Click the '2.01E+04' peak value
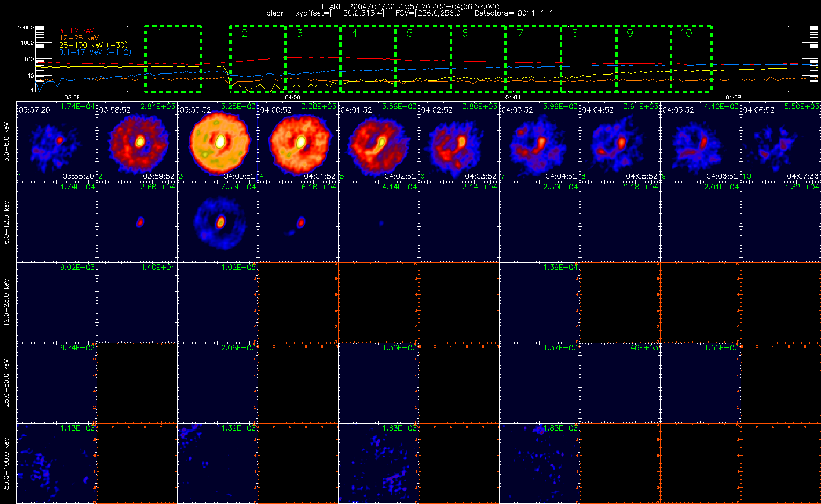The height and width of the screenshot is (504, 821). click(x=722, y=187)
